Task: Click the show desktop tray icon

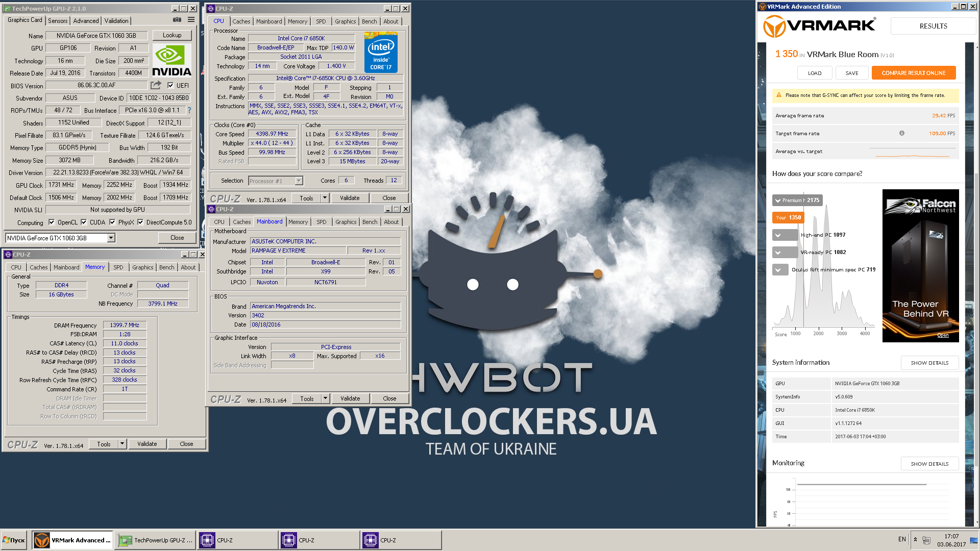Action: click(974, 540)
